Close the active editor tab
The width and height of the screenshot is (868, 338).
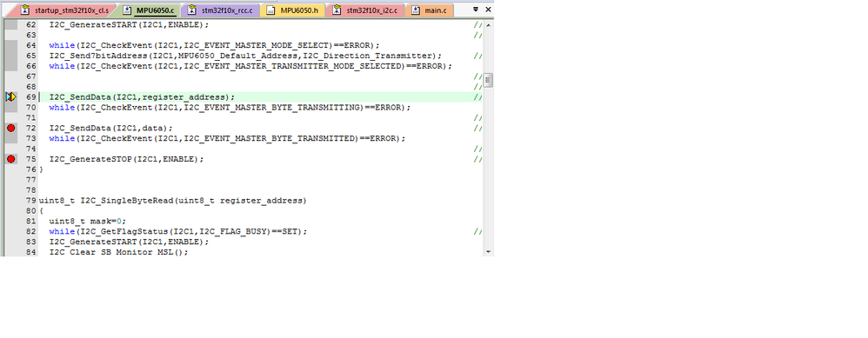488,10
